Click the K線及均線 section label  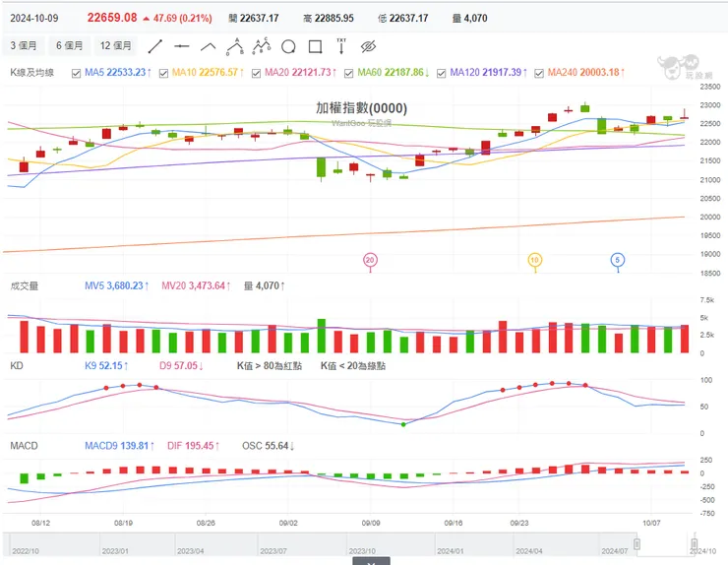point(32,73)
